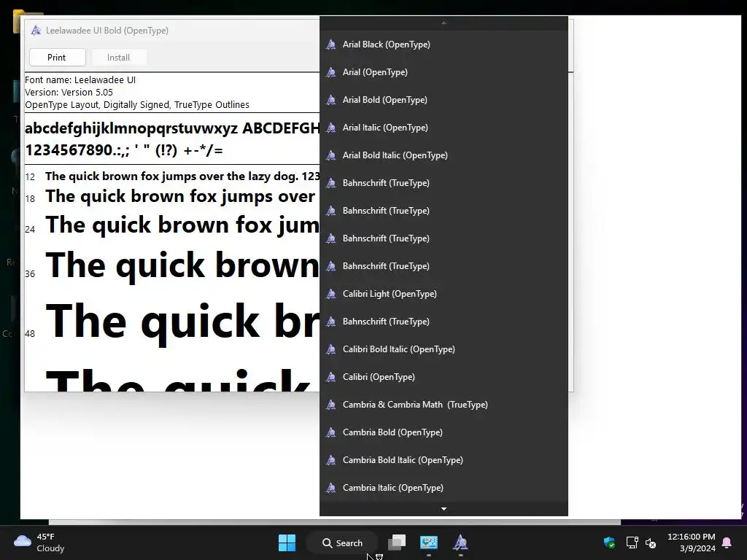Open the Arial Black (OpenType) window from the list
Image resolution: width=747 pixels, height=560 pixels.
point(444,44)
